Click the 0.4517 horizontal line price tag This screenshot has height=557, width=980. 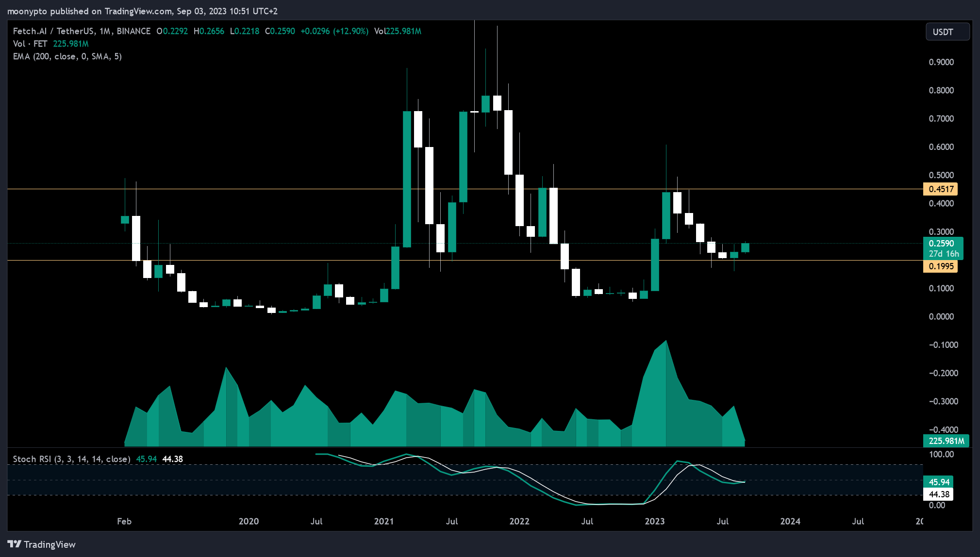coord(940,189)
